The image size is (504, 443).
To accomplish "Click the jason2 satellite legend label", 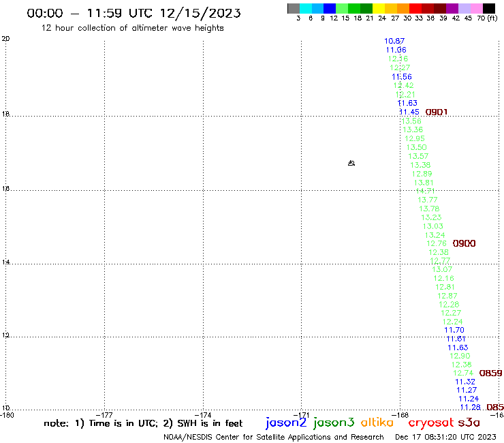I will (286, 423).
